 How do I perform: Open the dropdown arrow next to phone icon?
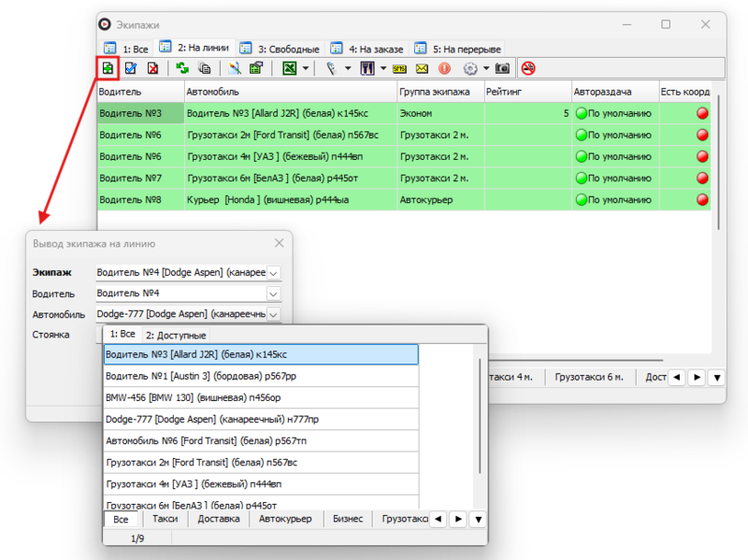coord(348,68)
